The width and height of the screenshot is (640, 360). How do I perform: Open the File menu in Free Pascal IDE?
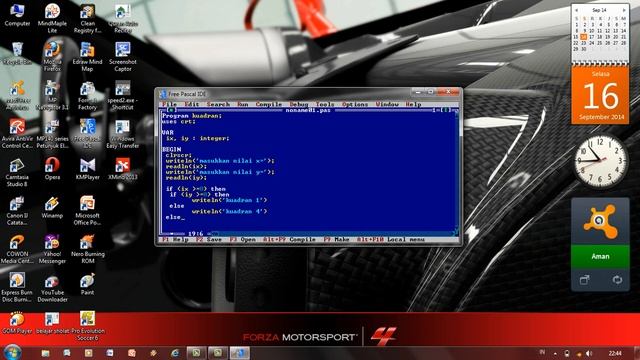(170, 104)
